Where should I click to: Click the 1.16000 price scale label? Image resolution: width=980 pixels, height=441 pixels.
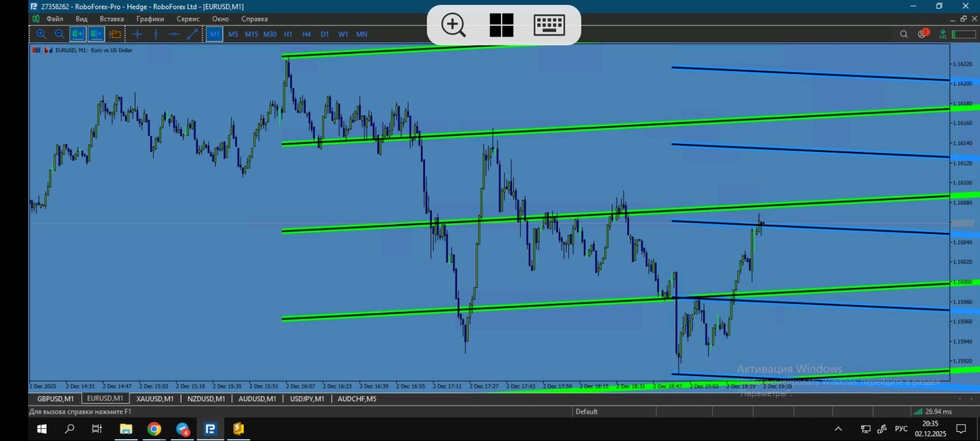962,282
